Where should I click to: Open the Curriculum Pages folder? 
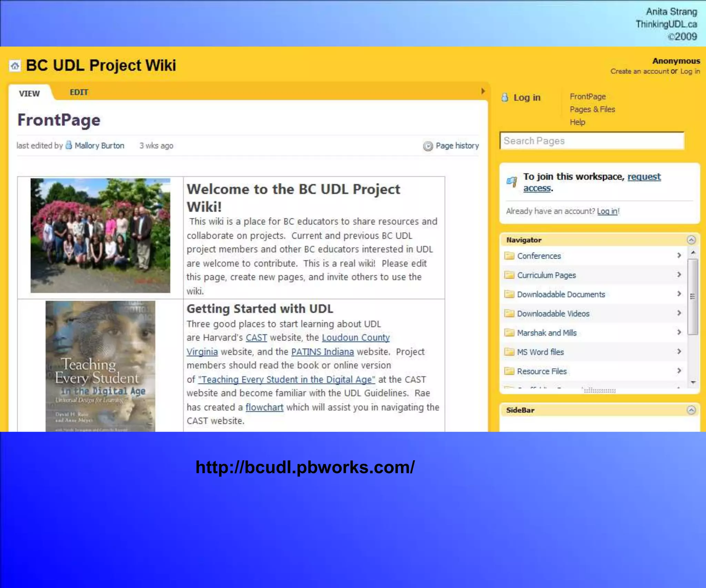pyautogui.click(x=546, y=275)
